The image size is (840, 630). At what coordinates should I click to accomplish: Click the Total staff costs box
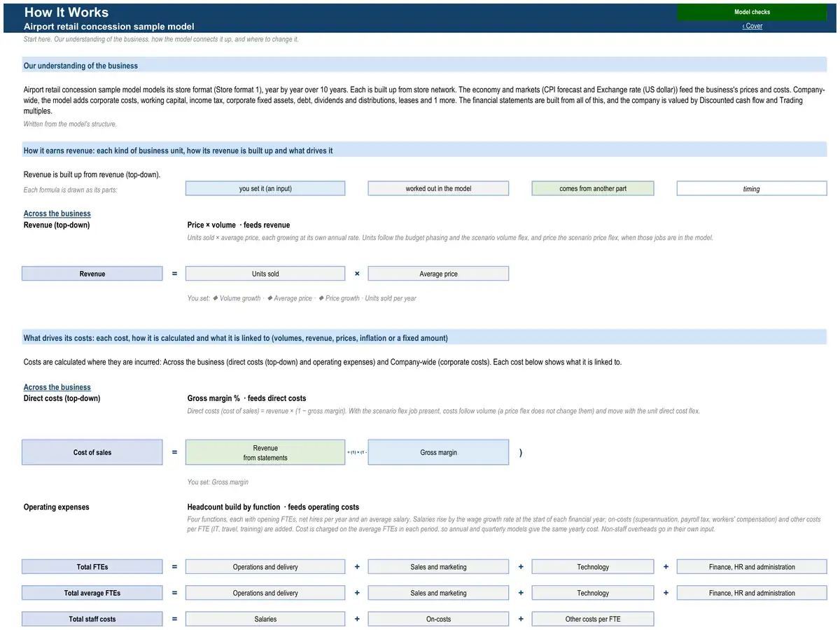[x=92, y=619]
